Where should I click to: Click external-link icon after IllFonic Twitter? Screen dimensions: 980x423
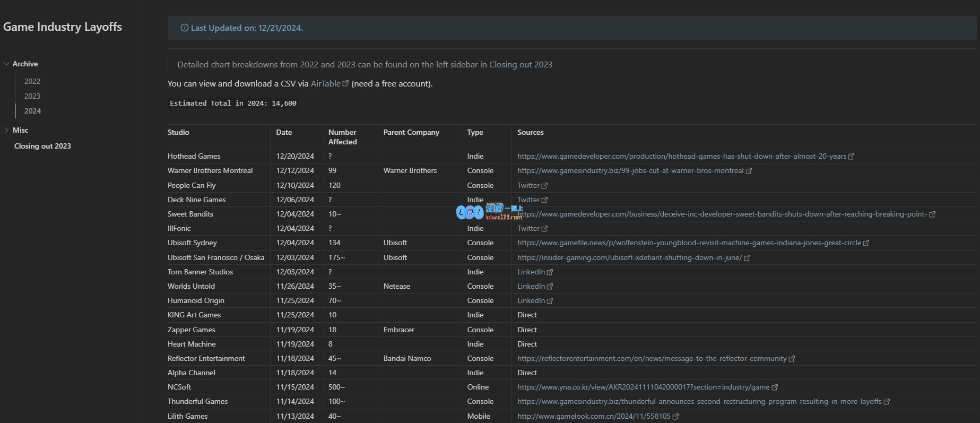tap(544, 229)
